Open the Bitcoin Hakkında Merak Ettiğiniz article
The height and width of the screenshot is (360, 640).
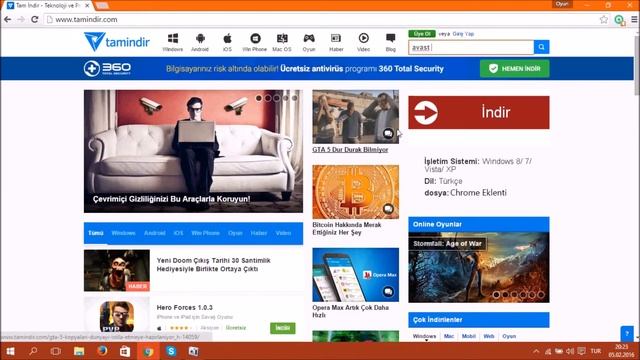click(347, 229)
